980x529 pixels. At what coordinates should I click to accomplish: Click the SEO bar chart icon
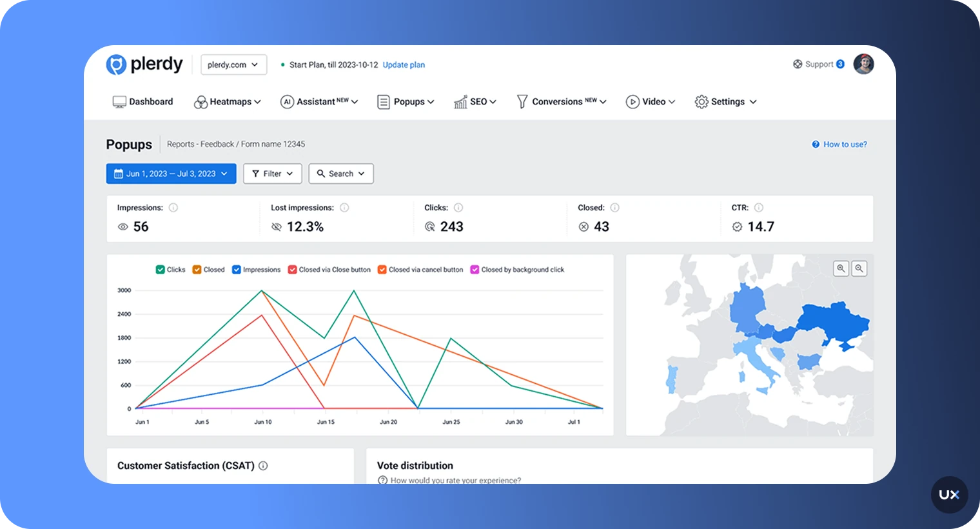pyautogui.click(x=460, y=102)
